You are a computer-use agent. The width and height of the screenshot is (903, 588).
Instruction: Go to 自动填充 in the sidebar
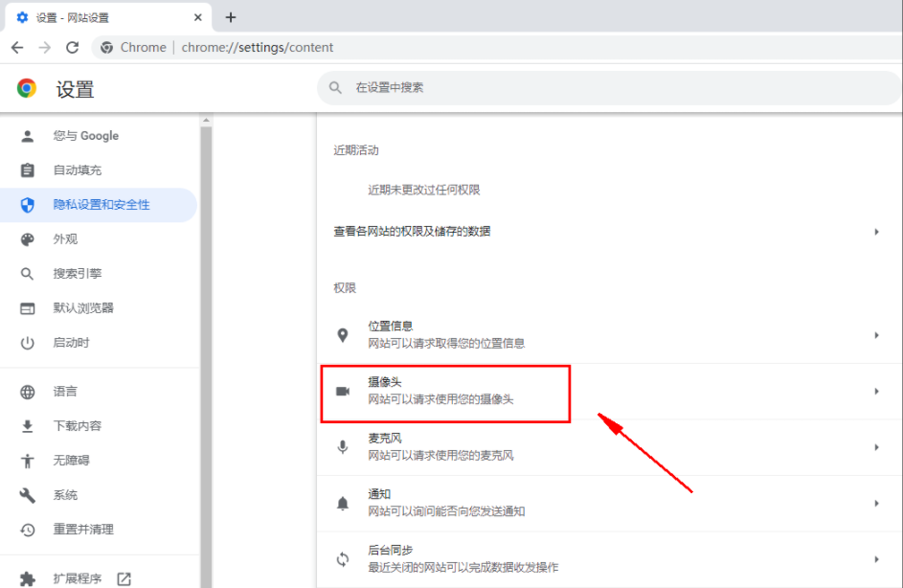point(77,170)
